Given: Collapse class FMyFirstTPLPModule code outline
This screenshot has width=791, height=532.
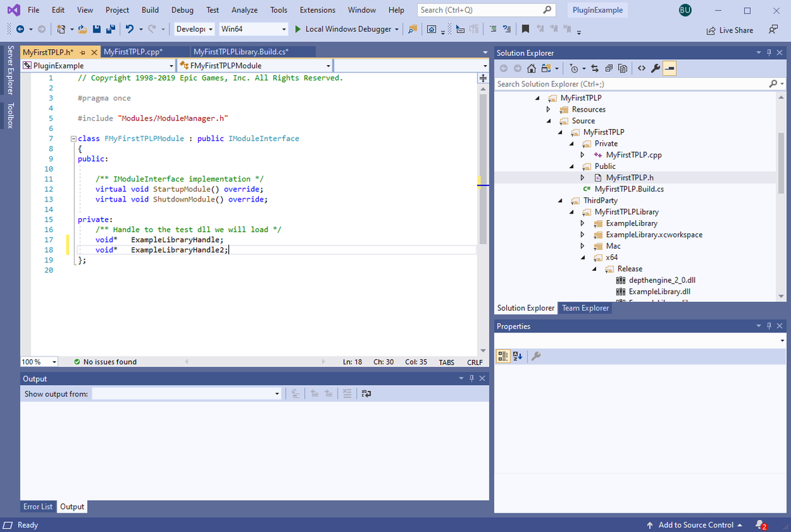Looking at the screenshot, I should coord(74,139).
